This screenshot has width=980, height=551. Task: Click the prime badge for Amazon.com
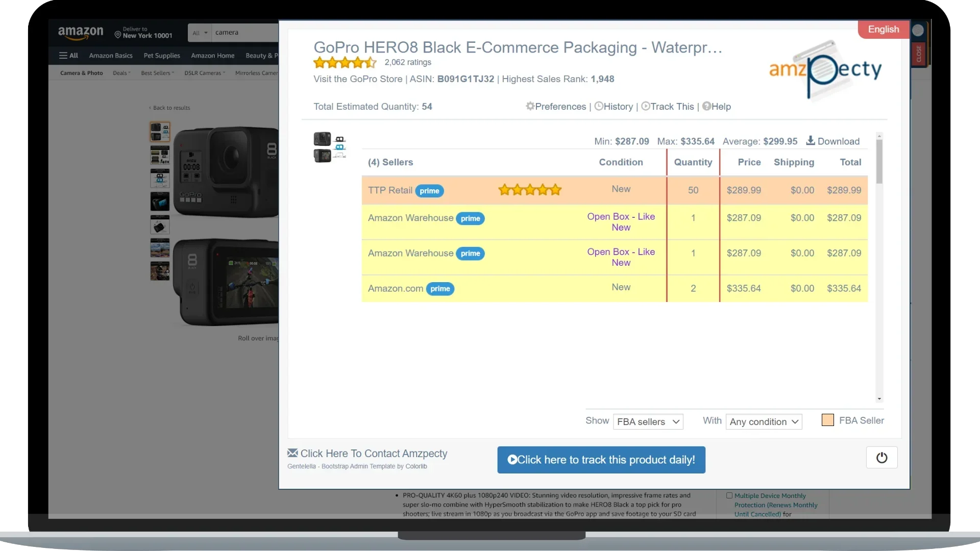pos(440,289)
